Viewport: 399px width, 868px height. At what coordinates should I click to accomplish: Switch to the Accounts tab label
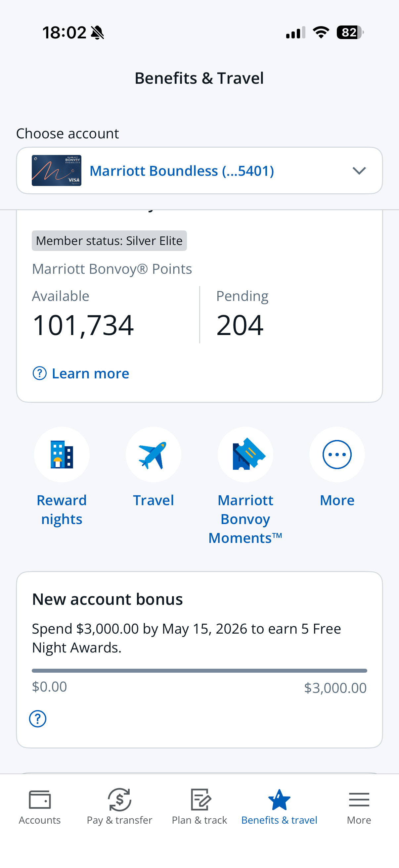pyautogui.click(x=40, y=820)
